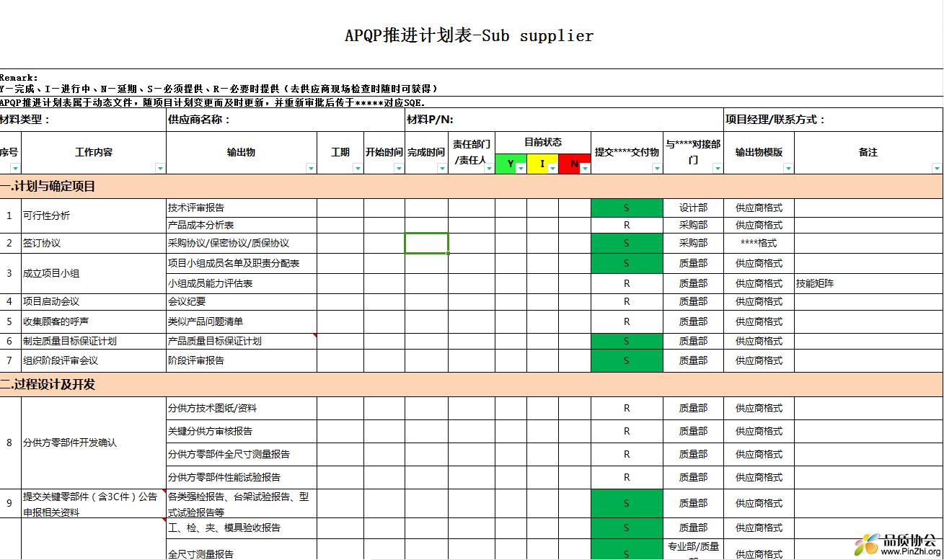Open the 备注 column filter dropdown

[x=937, y=168]
